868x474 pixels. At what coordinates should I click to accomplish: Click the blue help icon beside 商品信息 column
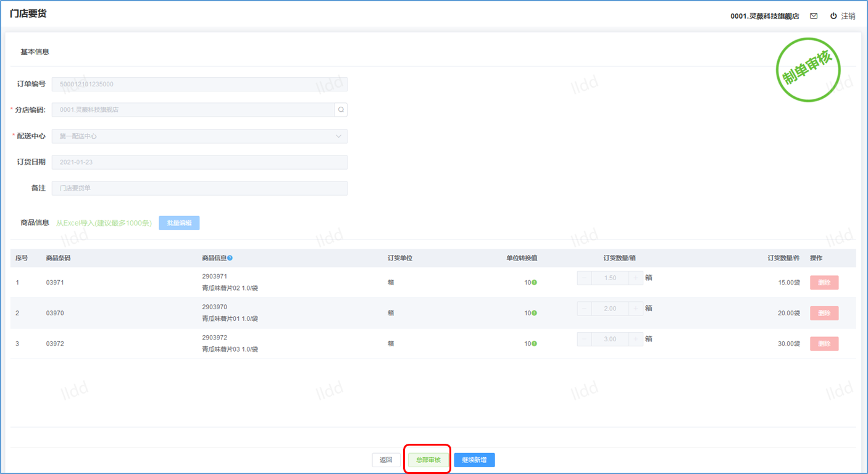pyautogui.click(x=230, y=258)
